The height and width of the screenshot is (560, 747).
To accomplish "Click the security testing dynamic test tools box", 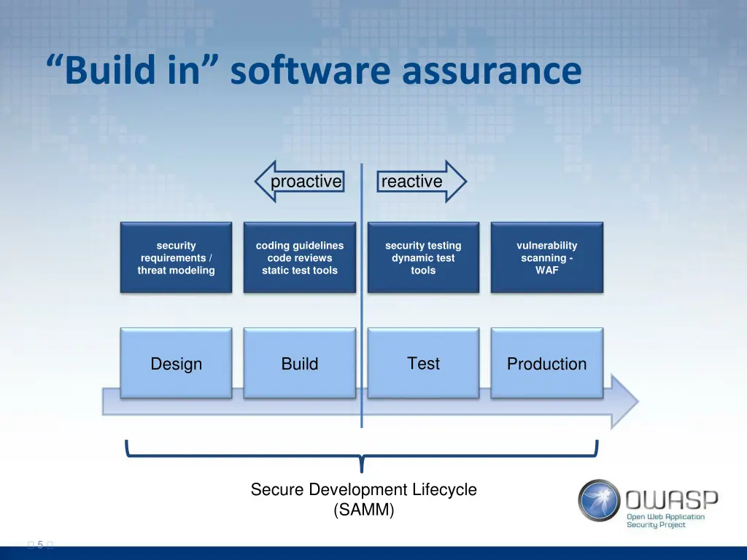I will pyautogui.click(x=423, y=257).
